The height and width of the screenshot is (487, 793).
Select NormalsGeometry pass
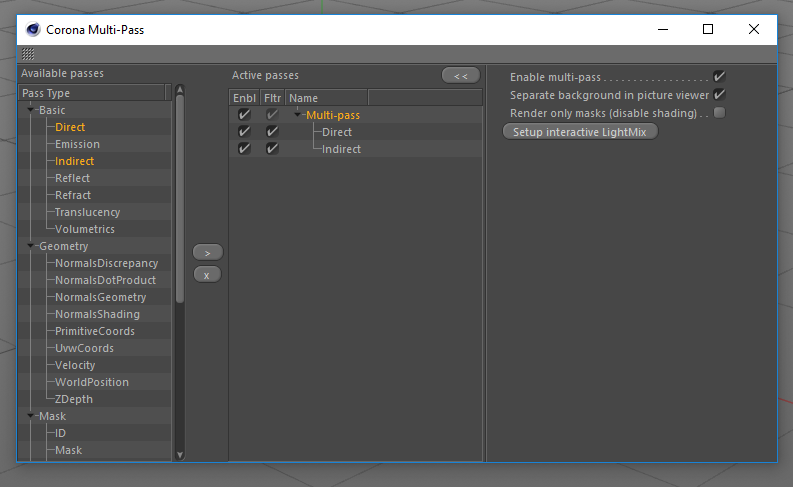[x=101, y=297]
